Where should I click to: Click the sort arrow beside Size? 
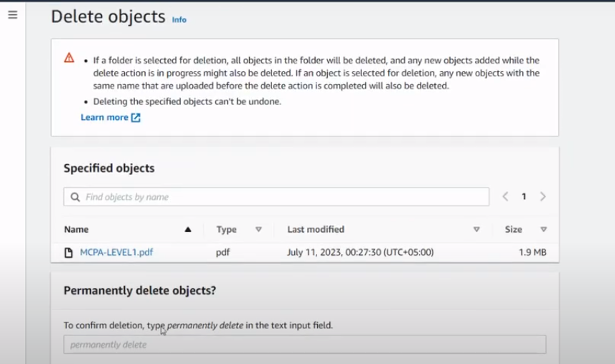coord(544,230)
